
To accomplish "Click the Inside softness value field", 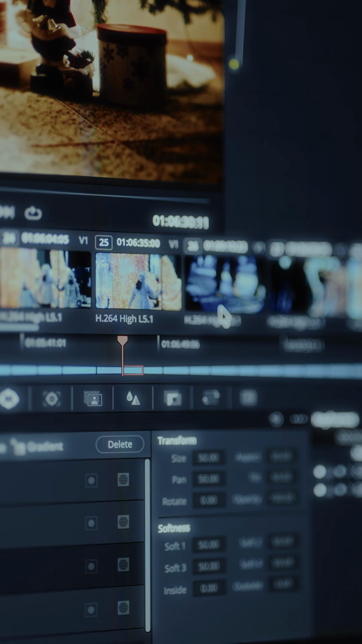I will 208,588.
